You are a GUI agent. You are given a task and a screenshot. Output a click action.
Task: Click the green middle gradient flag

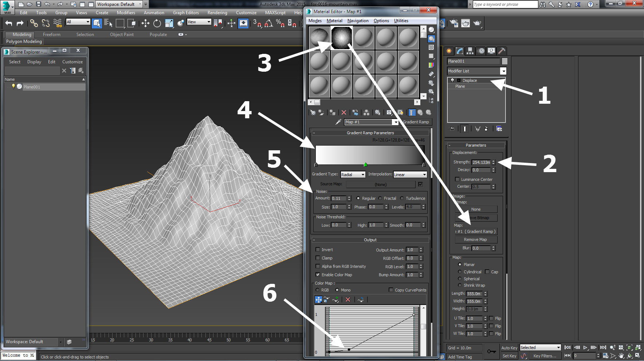[365, 165]
